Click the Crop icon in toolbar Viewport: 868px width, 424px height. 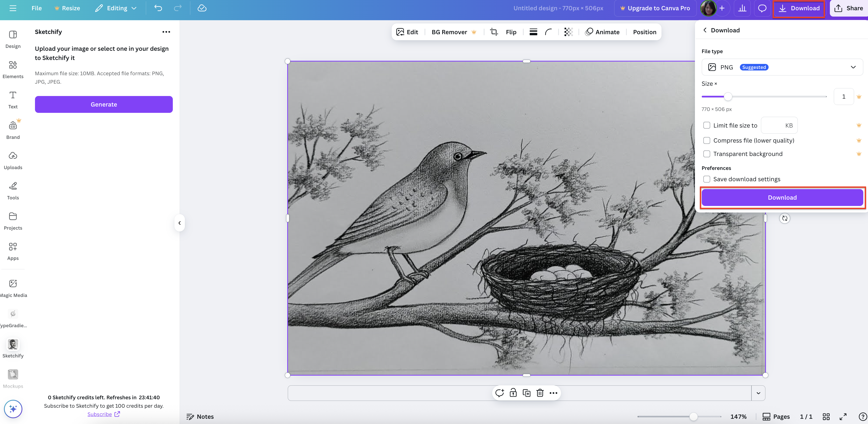point(494,32)
